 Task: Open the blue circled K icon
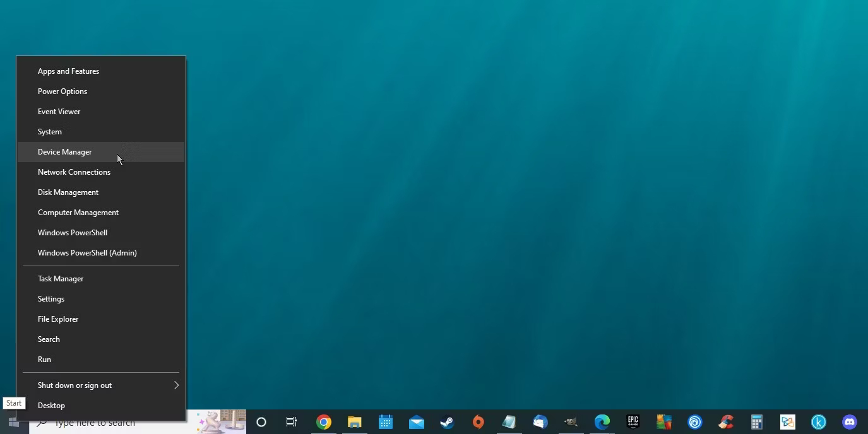(x=819, y=422)
